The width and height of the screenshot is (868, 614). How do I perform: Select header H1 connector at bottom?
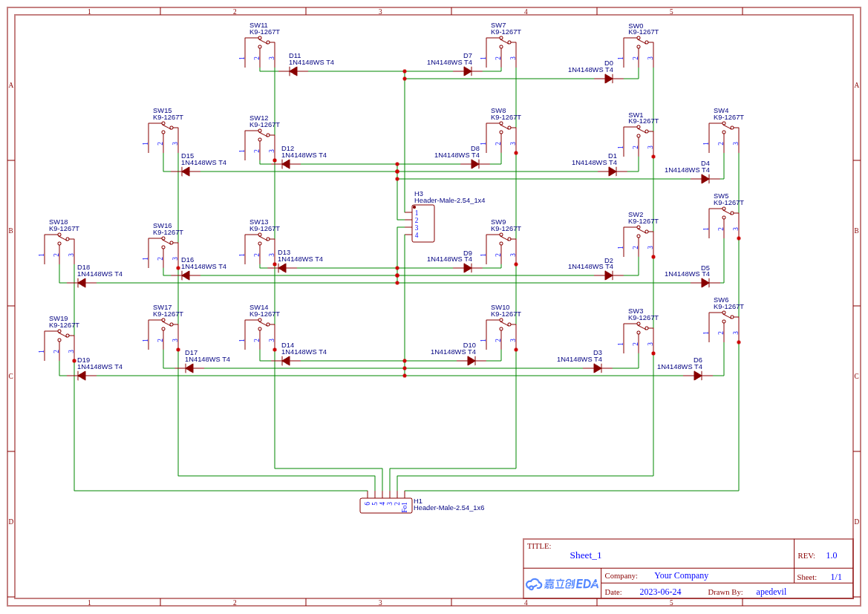tap(386, 505)
